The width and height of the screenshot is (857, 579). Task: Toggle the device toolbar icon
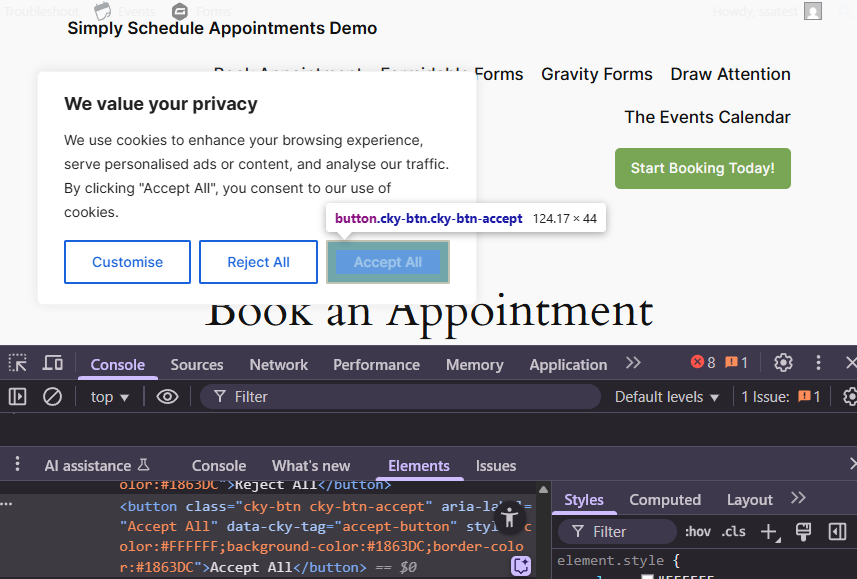pos(52,364)
